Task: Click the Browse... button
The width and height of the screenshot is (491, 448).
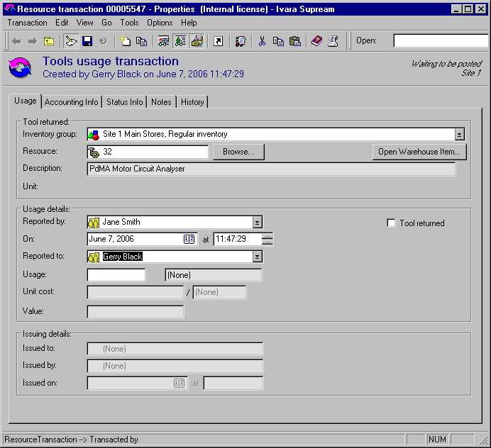Action: pyautogui.click(x=238, y=152)
